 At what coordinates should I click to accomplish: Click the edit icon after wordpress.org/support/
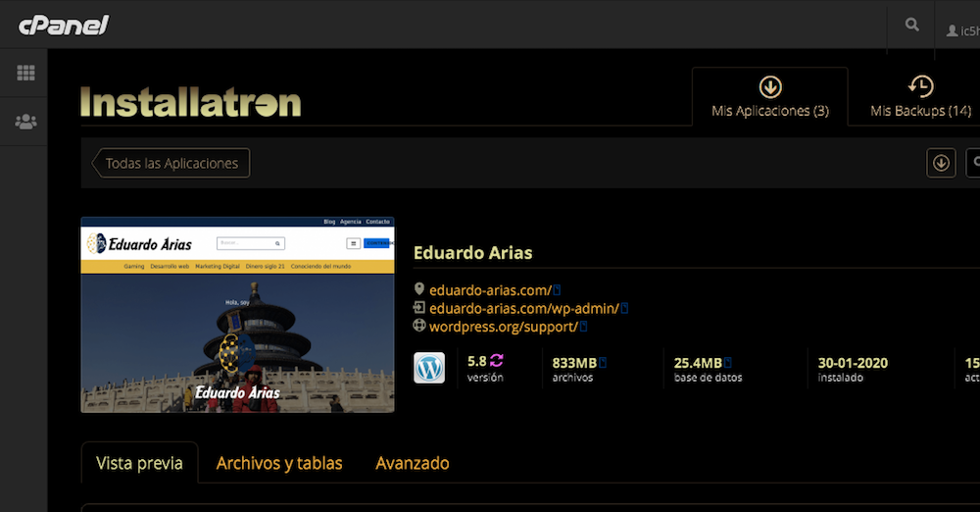pos(583,326)
